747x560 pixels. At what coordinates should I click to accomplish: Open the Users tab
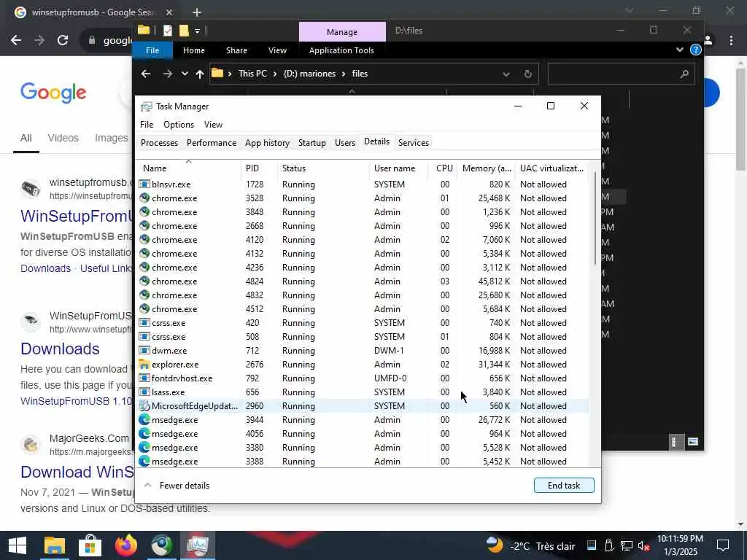click(x=344, y=142)
